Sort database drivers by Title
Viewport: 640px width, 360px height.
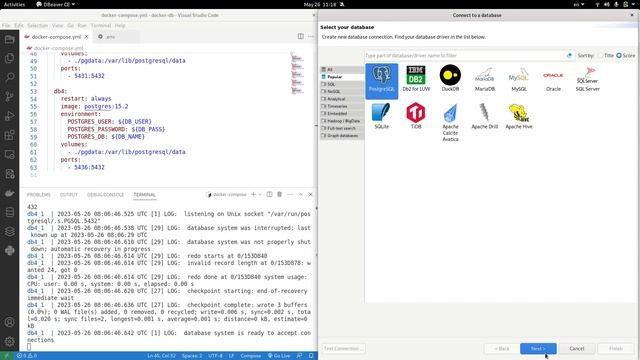click(606, 56)
